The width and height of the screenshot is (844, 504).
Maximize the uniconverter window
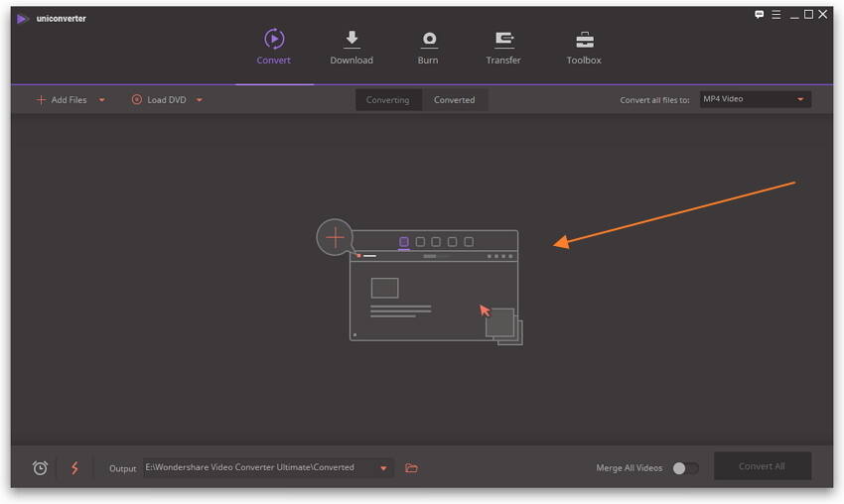pos(808,15)
